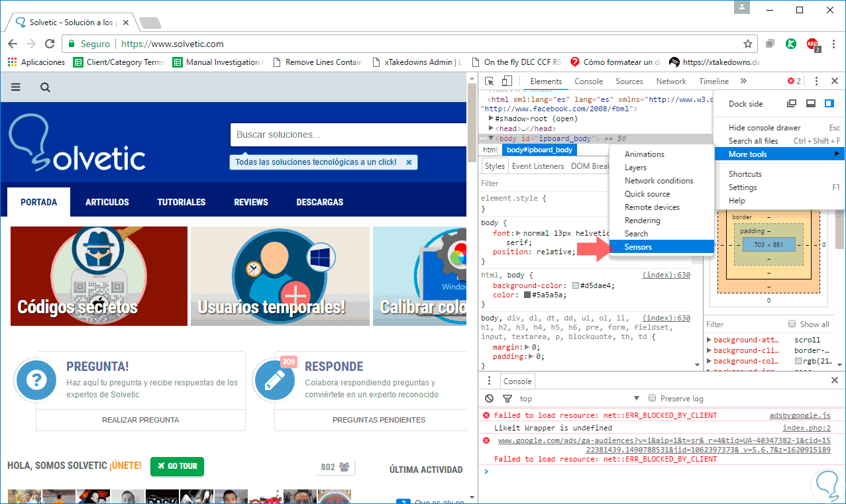Expand the head element node
This screenshot has width=846, height=504.
point(491,128)
